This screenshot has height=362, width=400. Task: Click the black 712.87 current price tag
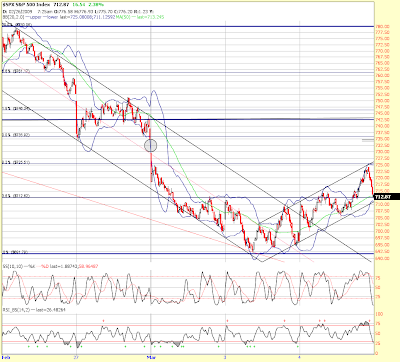387,197
